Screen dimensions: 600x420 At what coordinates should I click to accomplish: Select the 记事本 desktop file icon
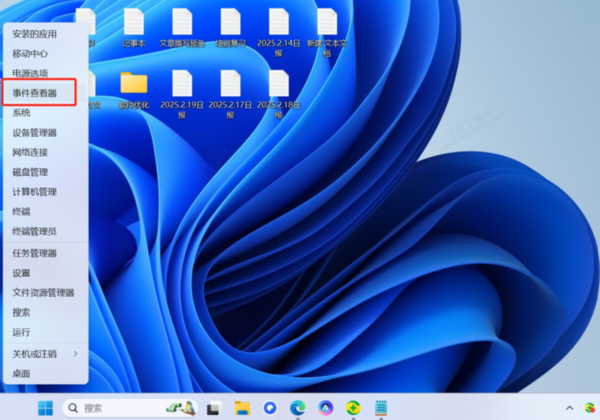[x=134, y=29]
